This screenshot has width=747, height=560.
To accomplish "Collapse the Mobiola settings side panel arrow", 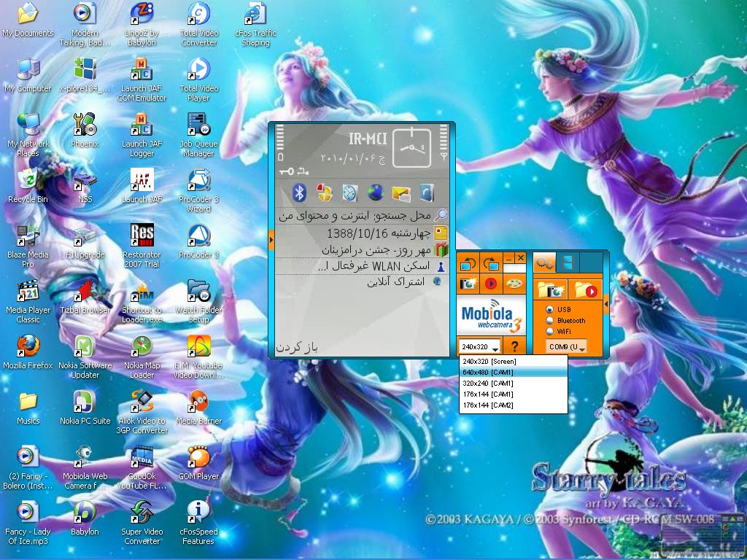I will tap(606, 304).
